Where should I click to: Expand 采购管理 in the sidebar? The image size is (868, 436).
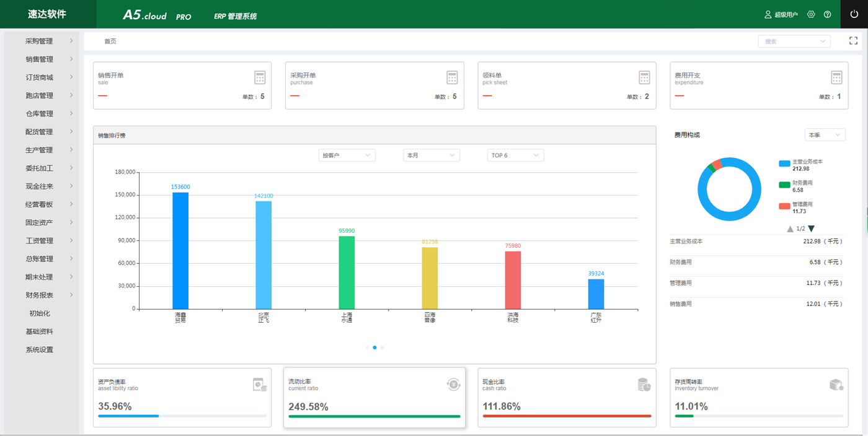41,41
